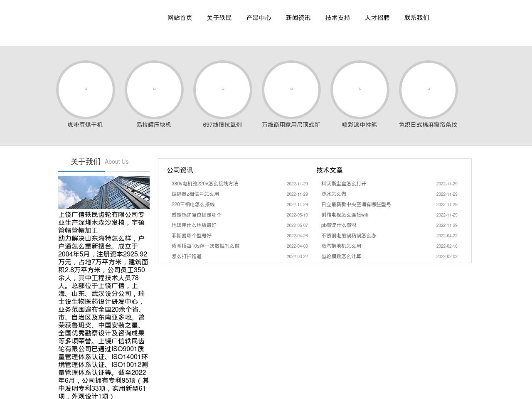Open article 紫金桥每10s存一次数据怎么做
The width and height of the screenshot is (532, 399).
click(x=206, y=246)
